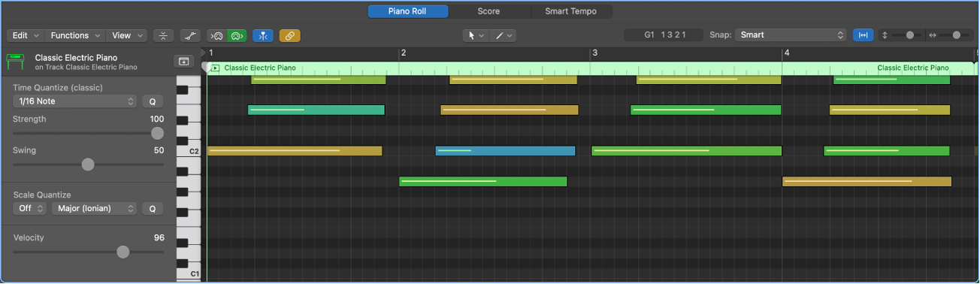980x284 pixels.
Task: Open the Snap Smart pop-up menu
Action: tap(791, 35)
